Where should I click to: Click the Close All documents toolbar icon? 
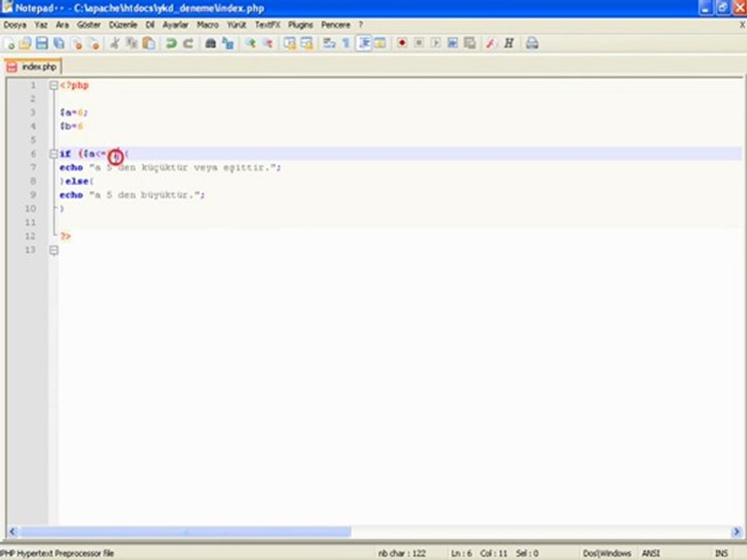(x=94, y=44)
